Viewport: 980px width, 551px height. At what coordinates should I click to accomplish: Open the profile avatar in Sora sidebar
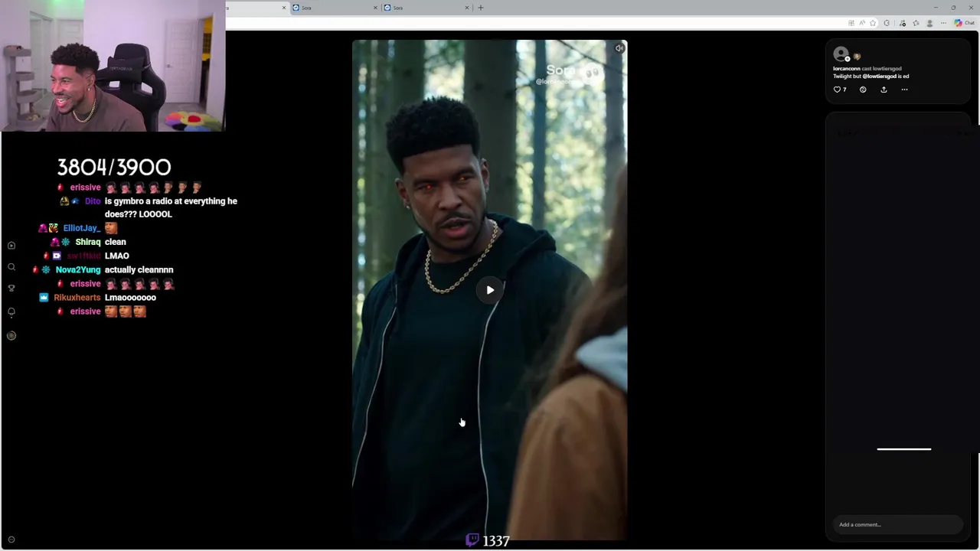(11, 335)
